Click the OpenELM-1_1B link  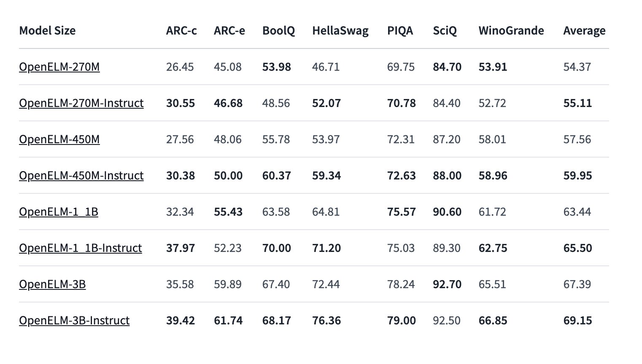tap(59, 212)
